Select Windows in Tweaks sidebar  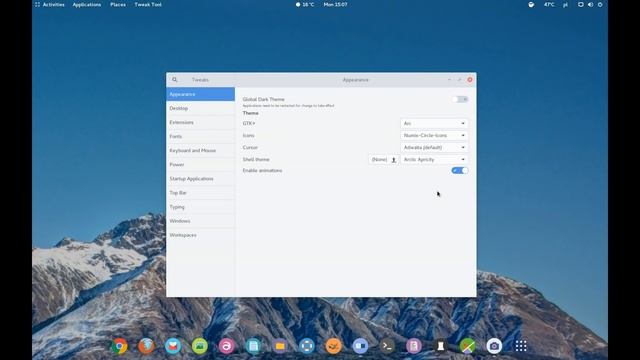pos(200,221)
